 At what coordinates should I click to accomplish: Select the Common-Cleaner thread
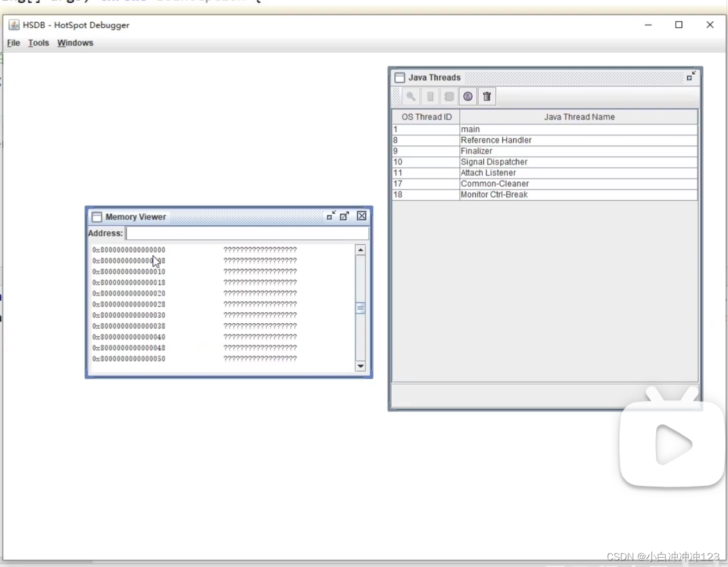pos(545,184)
